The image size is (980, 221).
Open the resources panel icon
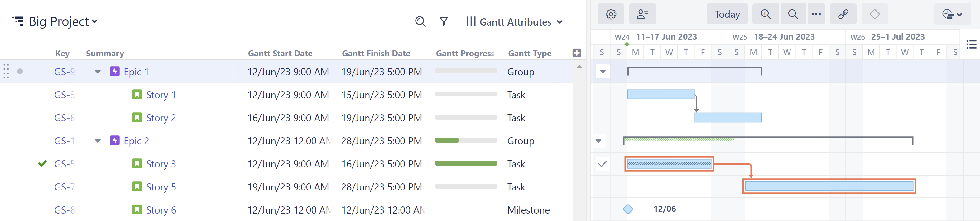click(642, 14)
